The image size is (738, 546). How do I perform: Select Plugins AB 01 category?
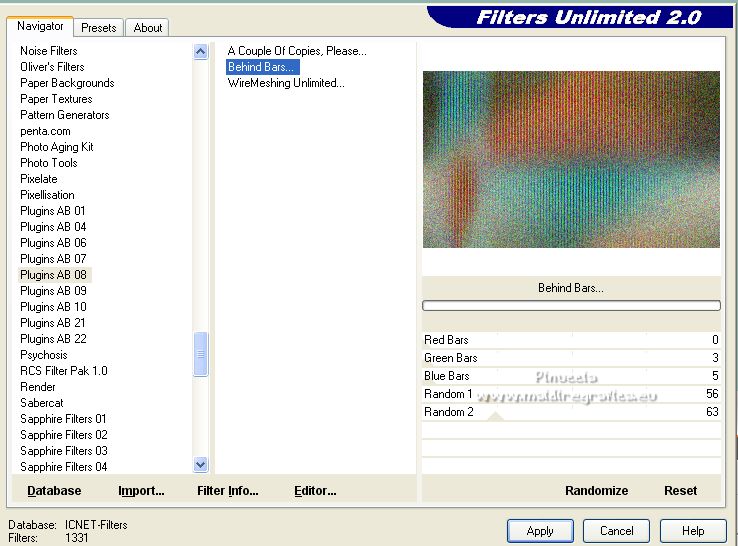tap(53, 211)
